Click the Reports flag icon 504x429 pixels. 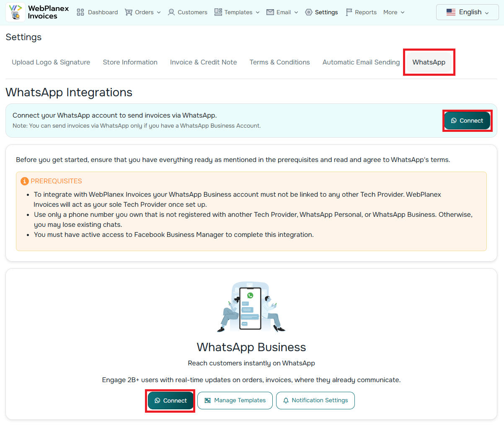pos(349,12)
